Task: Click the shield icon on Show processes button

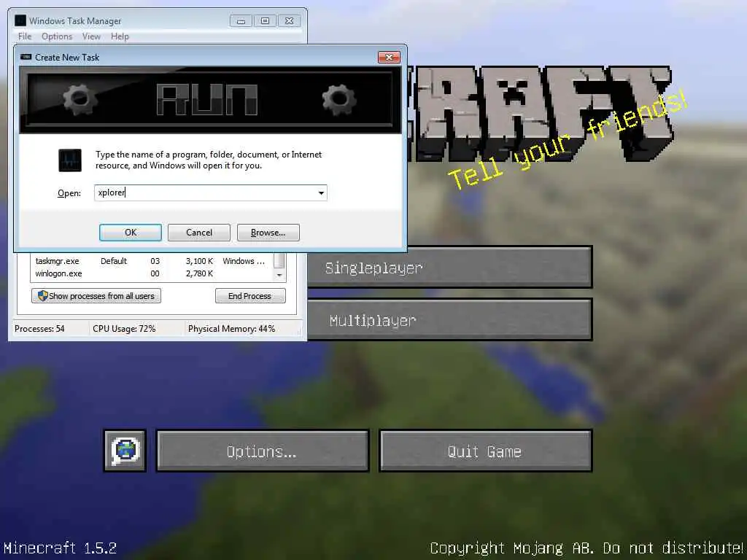Action: [42, 296]
